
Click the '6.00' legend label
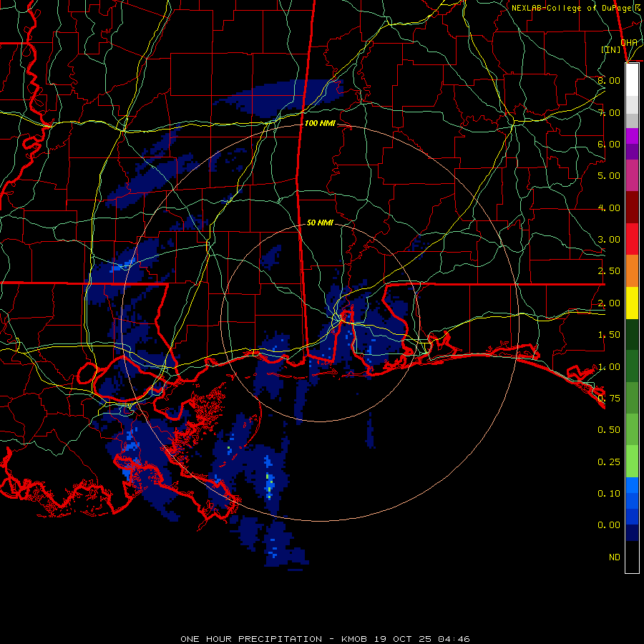click(x=609, y=144)
